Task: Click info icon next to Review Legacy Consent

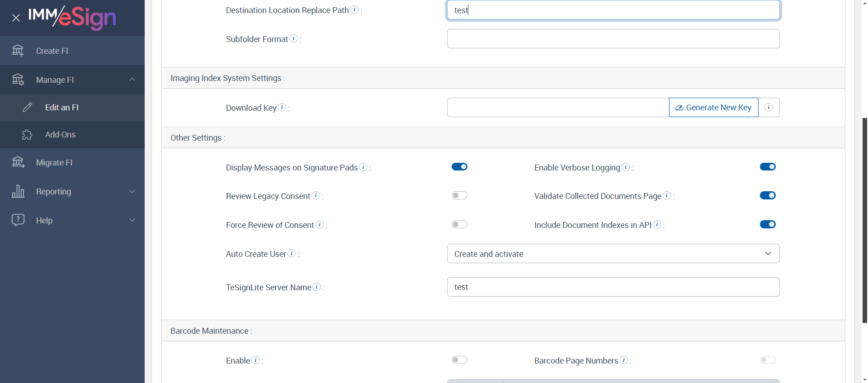Action: point(316,195)
